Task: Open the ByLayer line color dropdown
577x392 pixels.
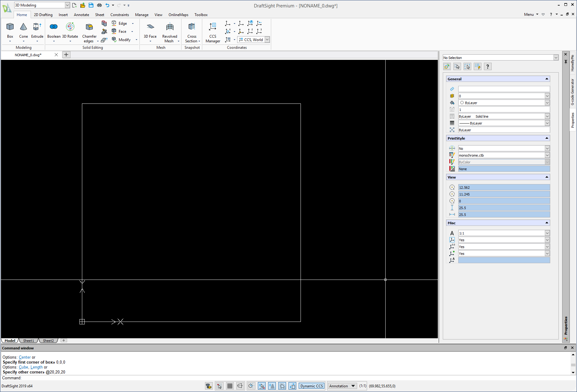Action: (547, 103)
